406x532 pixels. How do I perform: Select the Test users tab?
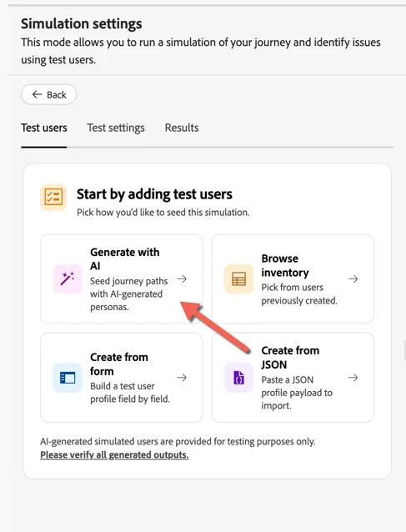(x=44, y=128)
